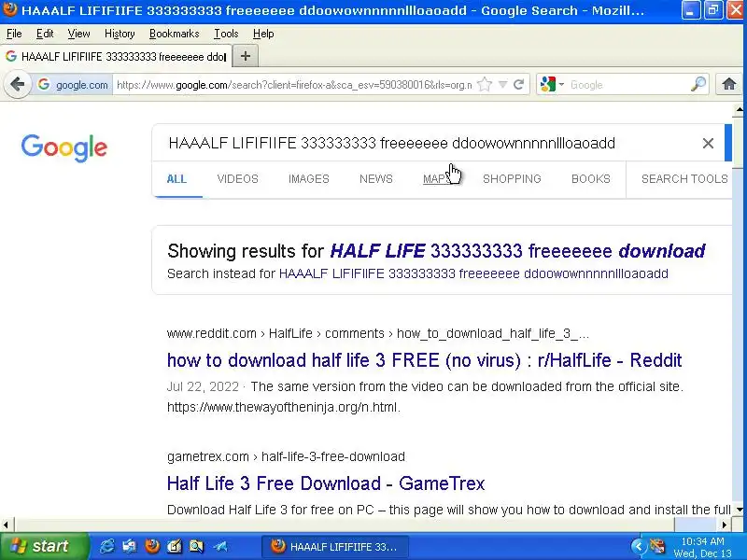The height and width of the screenshot is (560, 747).
Task: Click the Firefox taskbar button HAAALF LIFIFIIFE 33...
Action: coord(335,547)
